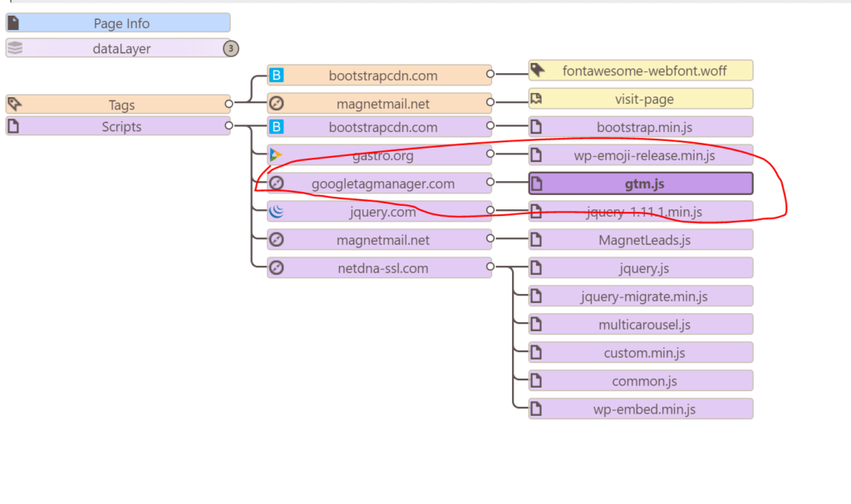
Task: Select the jquery.js label
Action: point(645,268)
